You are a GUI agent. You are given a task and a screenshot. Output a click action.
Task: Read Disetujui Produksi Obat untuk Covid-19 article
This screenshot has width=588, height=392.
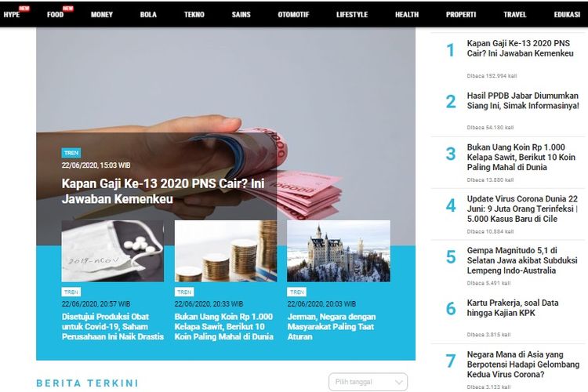pyautogui.click(x=112, y=326)
